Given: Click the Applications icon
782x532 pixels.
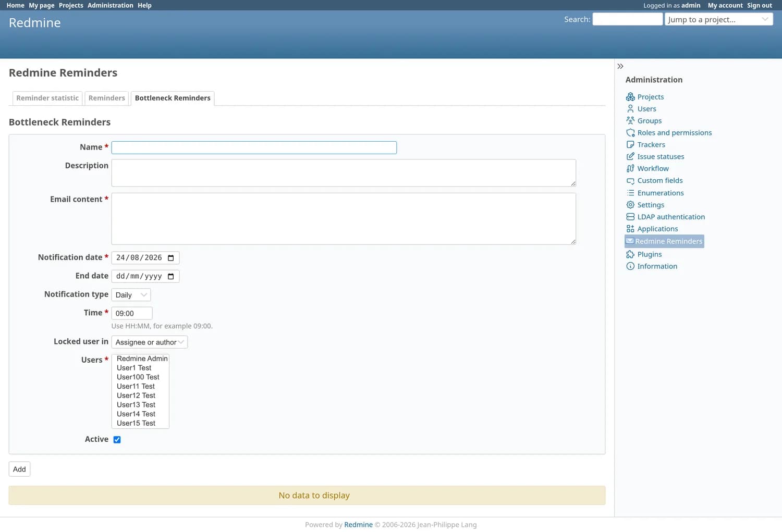Looking at the screenshot, I should 630,229.
